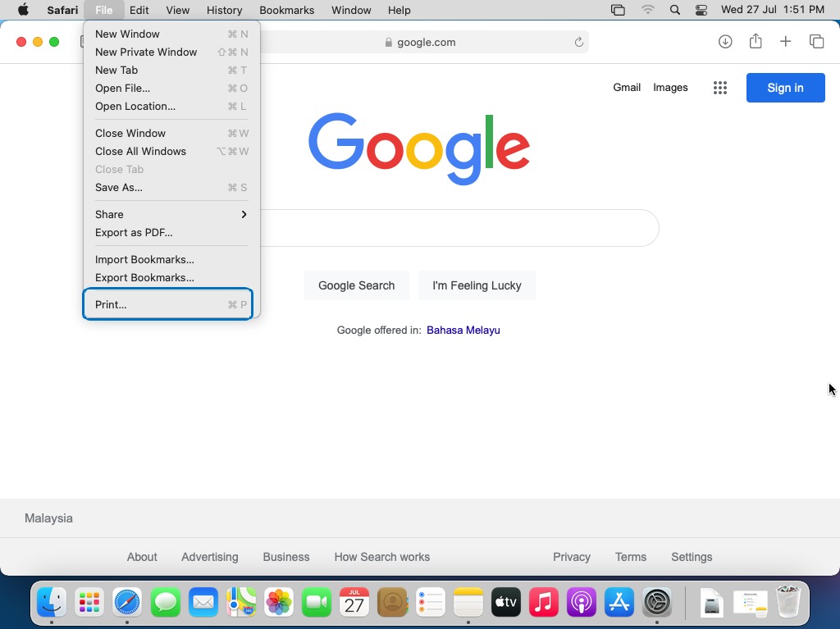Open the App Store from the Dock

(x=619, y=603)
